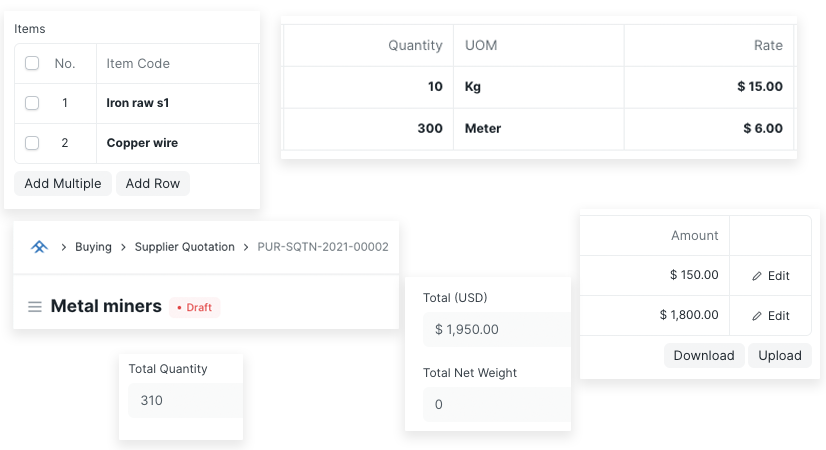The width and height of the screenshot is (826, 450).
Task: Toggle the select-all items checkbox
Action: [32, 63]
